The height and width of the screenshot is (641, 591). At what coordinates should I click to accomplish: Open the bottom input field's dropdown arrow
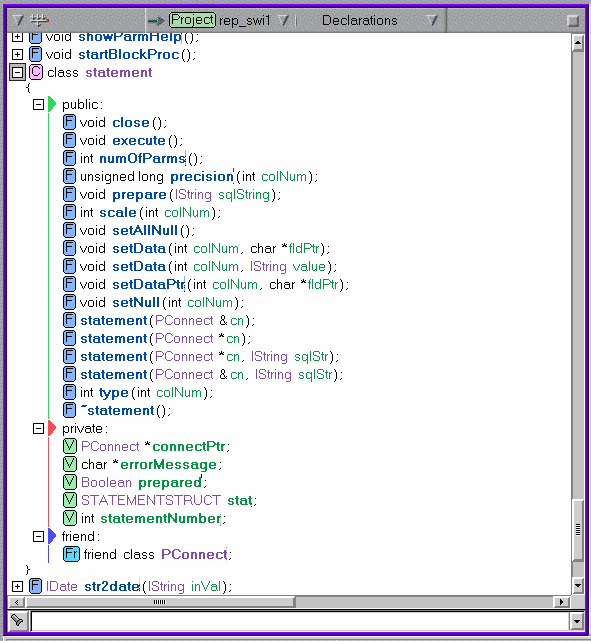pyautogui.click(x=577, y=622)
